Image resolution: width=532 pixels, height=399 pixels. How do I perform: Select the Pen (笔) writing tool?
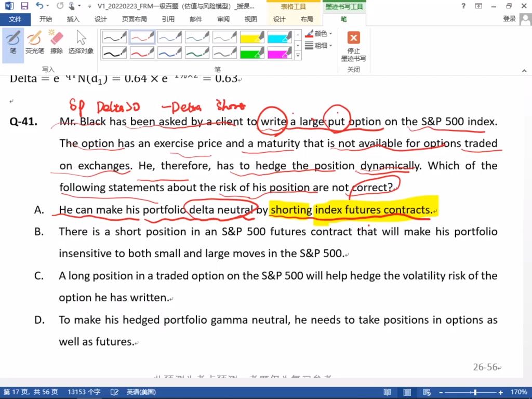tap(13, 42)
